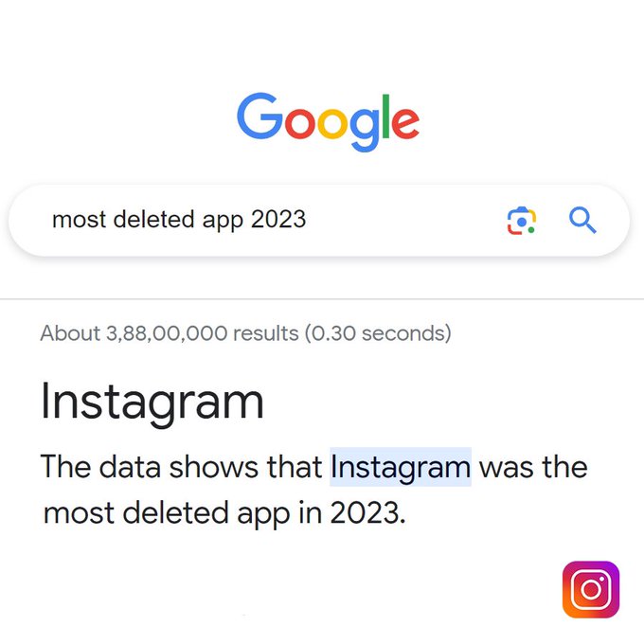Open the Instagram logo icon

pos(591,590)
